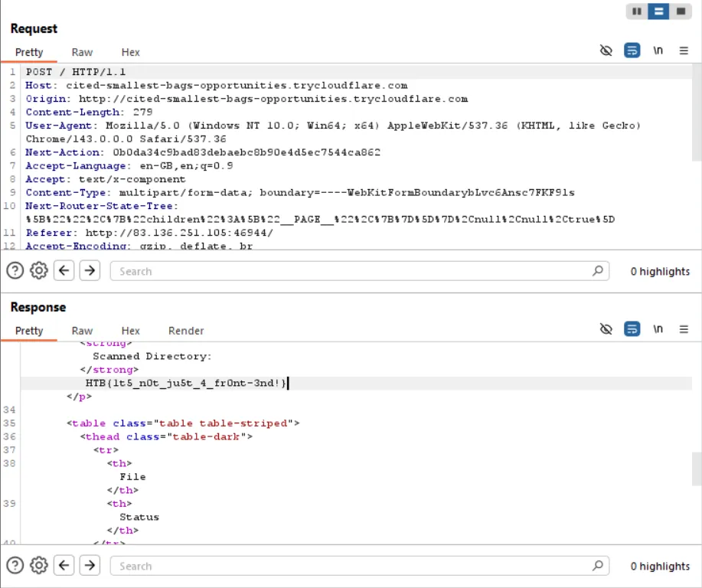The height and width of the screenshot is (588, 702).
Task: Switch to side-by-side layout view
Action: [x=636, y=11]
